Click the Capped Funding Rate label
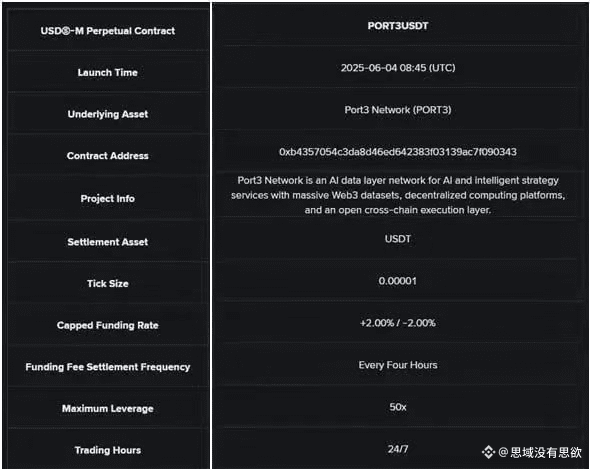Image resolution: width=590 pixels, height=469 pixels. pos(108,325)
